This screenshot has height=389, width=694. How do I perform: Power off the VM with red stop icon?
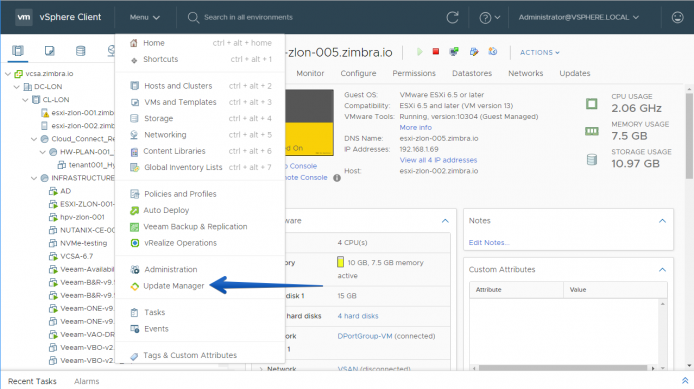(x=436, y=52)
